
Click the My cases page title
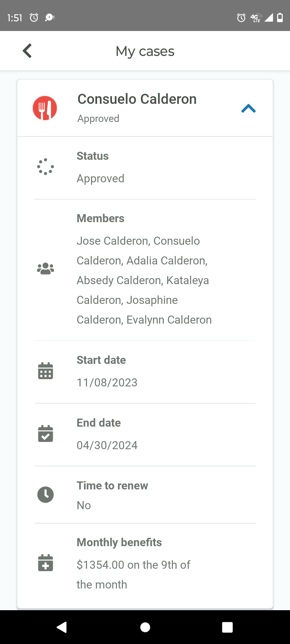pos(145,51)
